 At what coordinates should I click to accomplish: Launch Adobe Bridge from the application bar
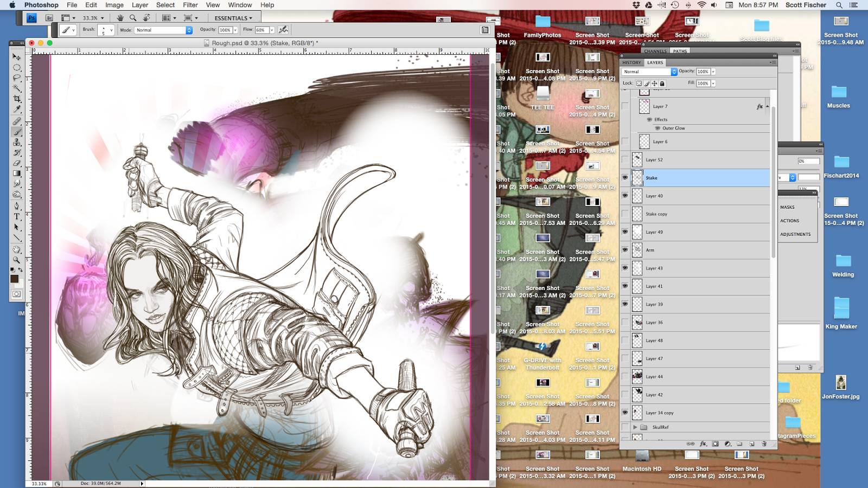pyautogui.click(x=49, y=18)
